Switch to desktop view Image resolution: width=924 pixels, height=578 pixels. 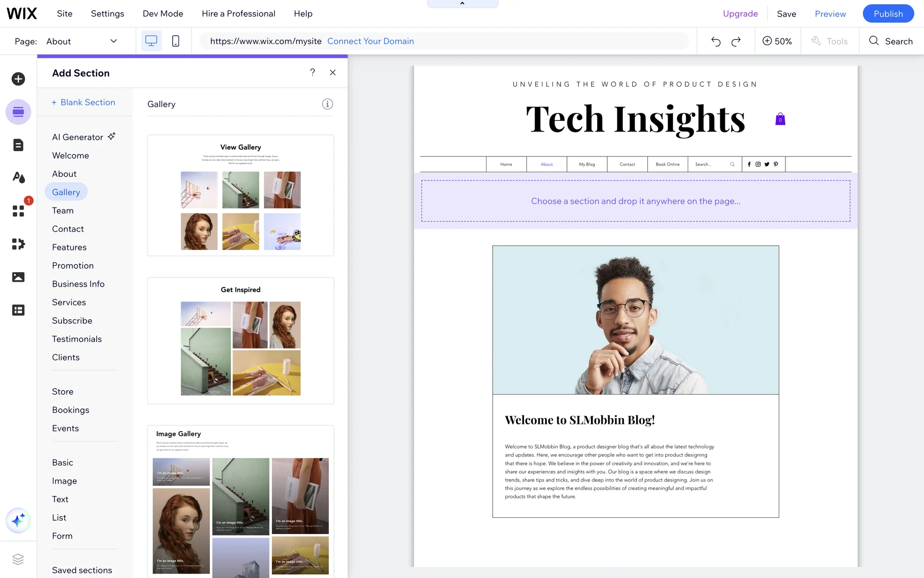(151, 41)
